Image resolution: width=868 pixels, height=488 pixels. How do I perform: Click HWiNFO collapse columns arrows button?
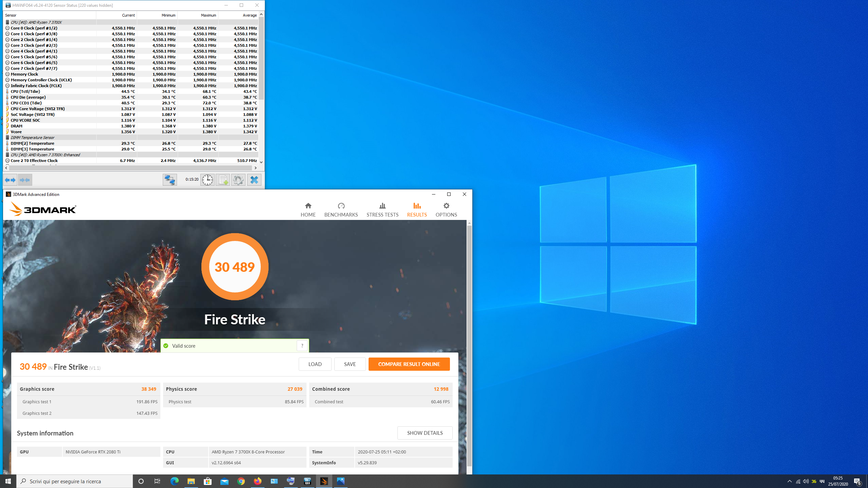pos(25,180)
